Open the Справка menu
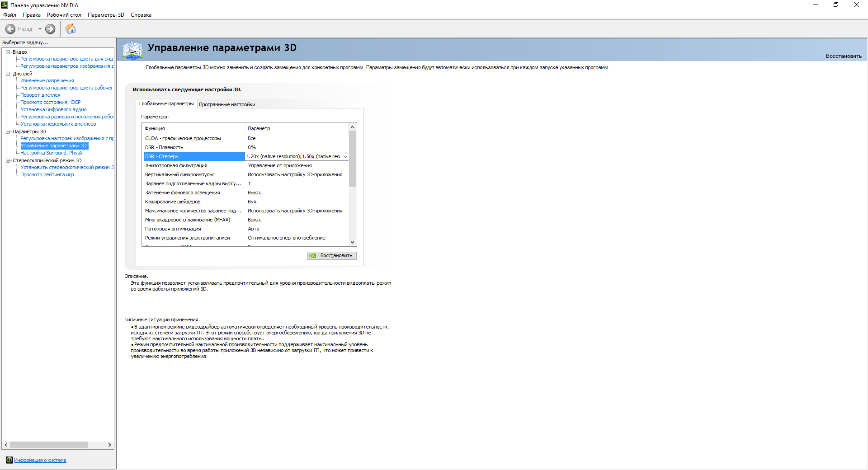 (141, 15)
